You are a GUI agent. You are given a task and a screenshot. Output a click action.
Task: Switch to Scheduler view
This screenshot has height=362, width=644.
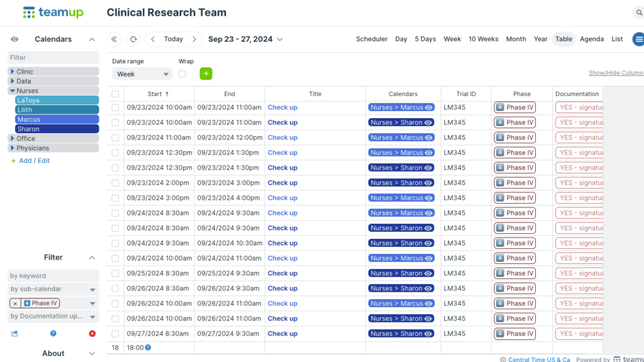[372, 40]
